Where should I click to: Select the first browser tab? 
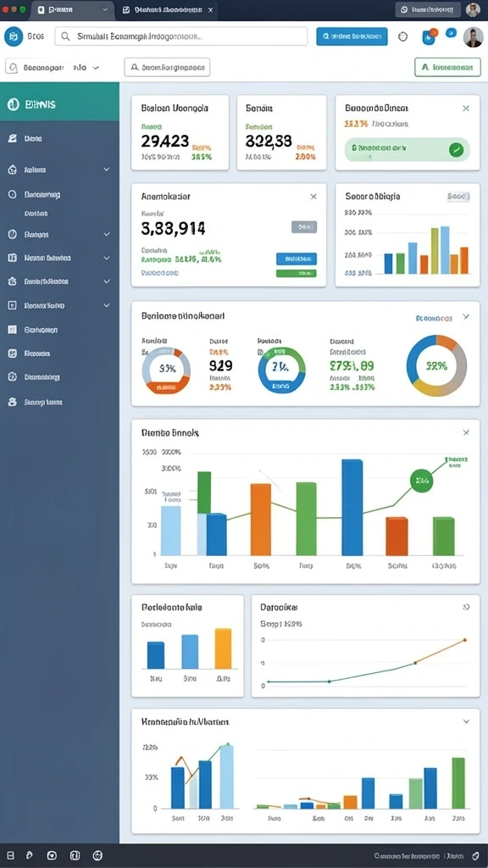pyautogui.click(x=73, y=10)
